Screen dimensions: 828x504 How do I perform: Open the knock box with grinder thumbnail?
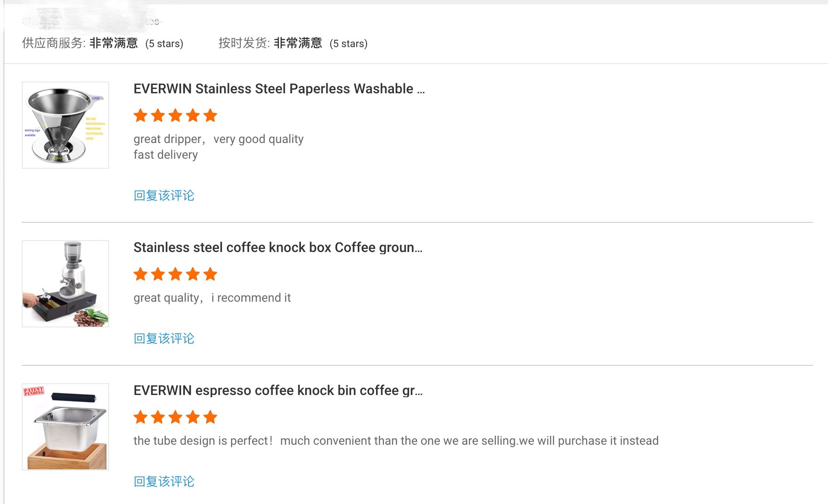point(65,284)
